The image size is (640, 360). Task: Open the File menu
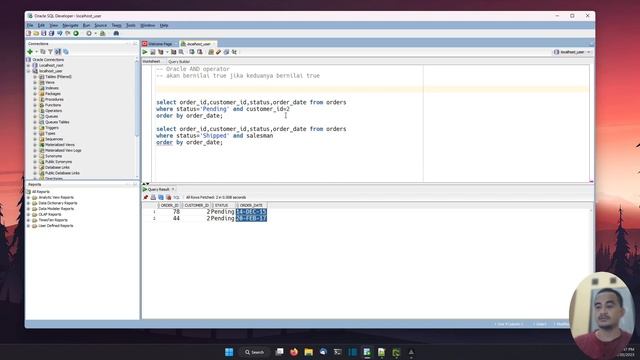30,25
